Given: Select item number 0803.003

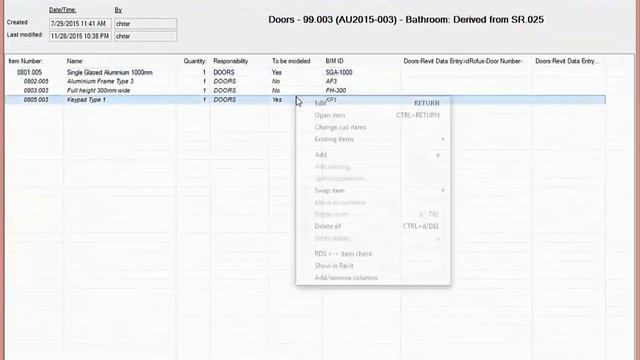Looking at the screenshot, I should pyautogui.click(x=36, y=91).
